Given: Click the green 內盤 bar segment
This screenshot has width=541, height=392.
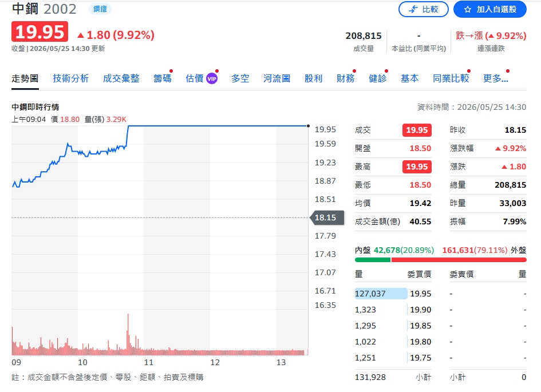Looking at the screenshot, I should (x=372, y=260).
